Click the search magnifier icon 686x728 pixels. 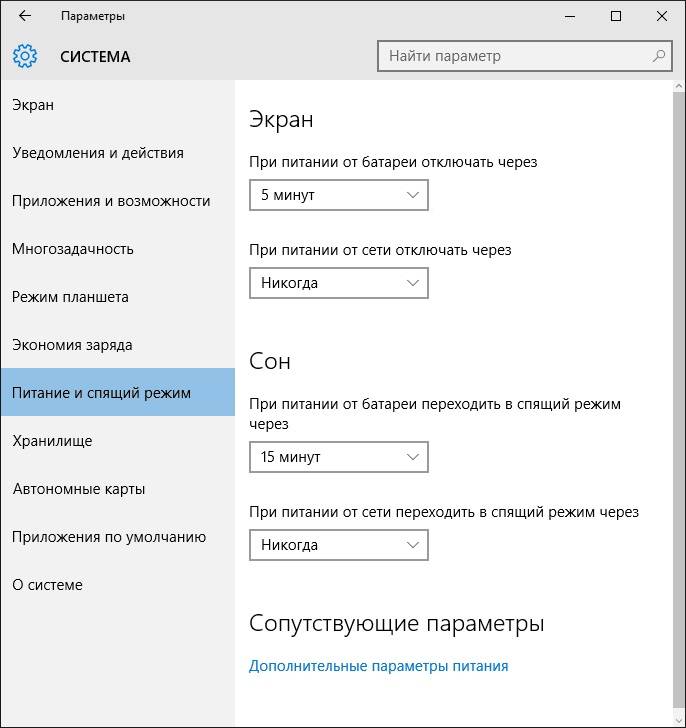point(659,56)
